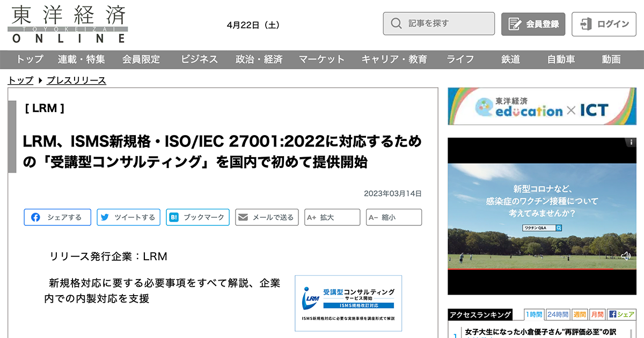Go to the トップ navigation tab
Image resolution: width=644 pixels, height=338 pixels.
coord(30,60)
